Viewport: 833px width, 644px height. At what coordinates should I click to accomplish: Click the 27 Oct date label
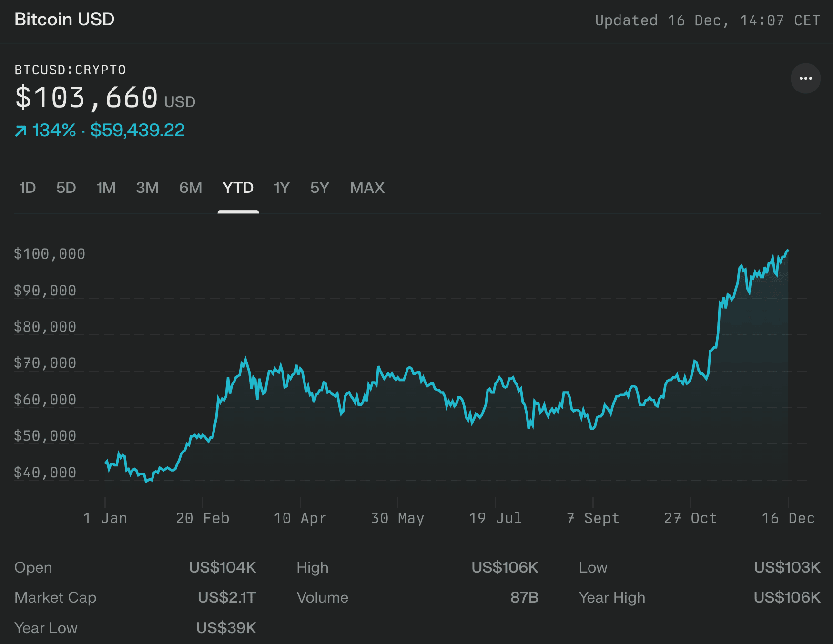pos(691,518)
